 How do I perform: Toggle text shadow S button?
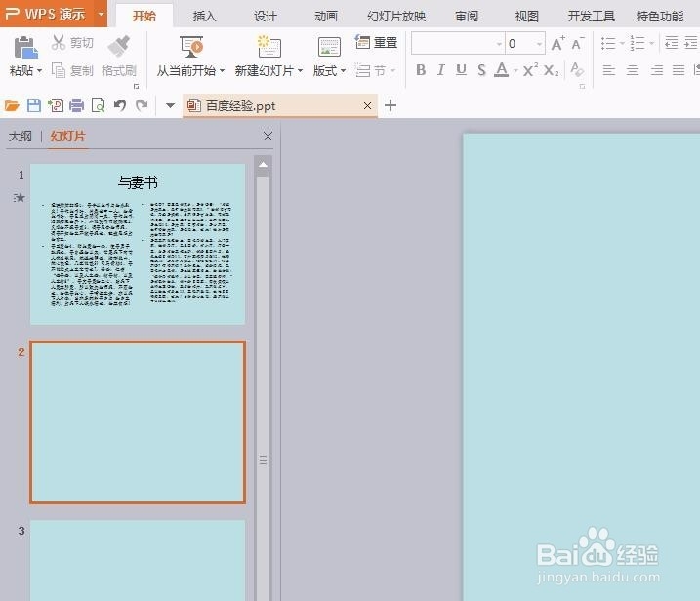coord(481,70)
